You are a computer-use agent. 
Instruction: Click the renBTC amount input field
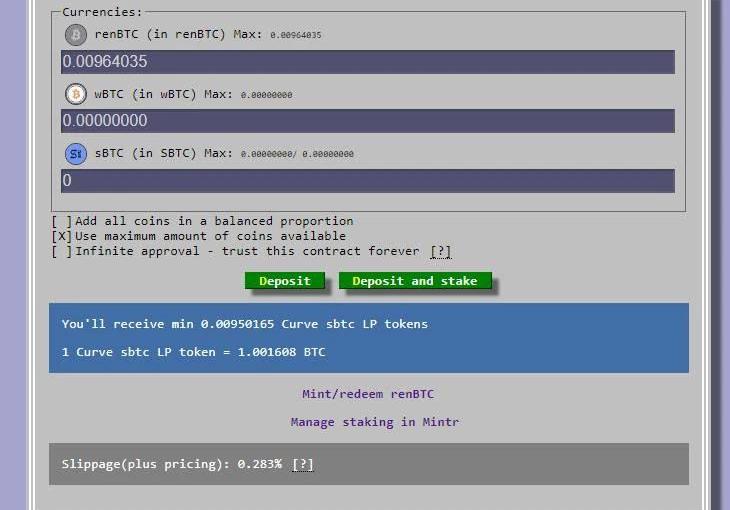[367, 61]
